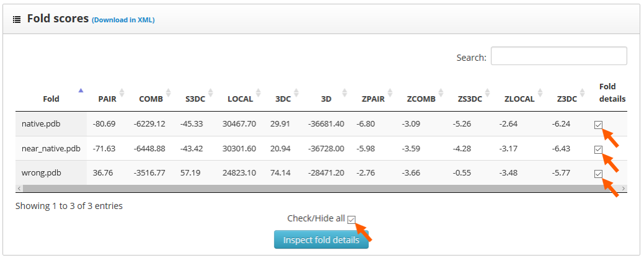Select the near_native.pdb fold name

click(51, 148)
